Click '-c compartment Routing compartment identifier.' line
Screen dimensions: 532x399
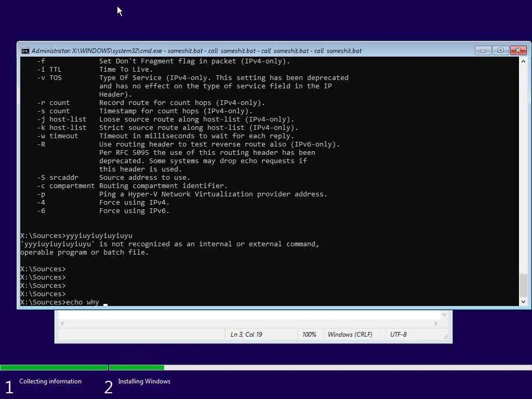(x=132, y=185)
